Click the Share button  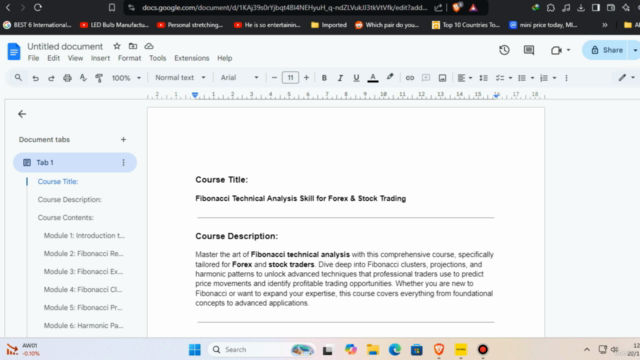[x=607, y=50]
